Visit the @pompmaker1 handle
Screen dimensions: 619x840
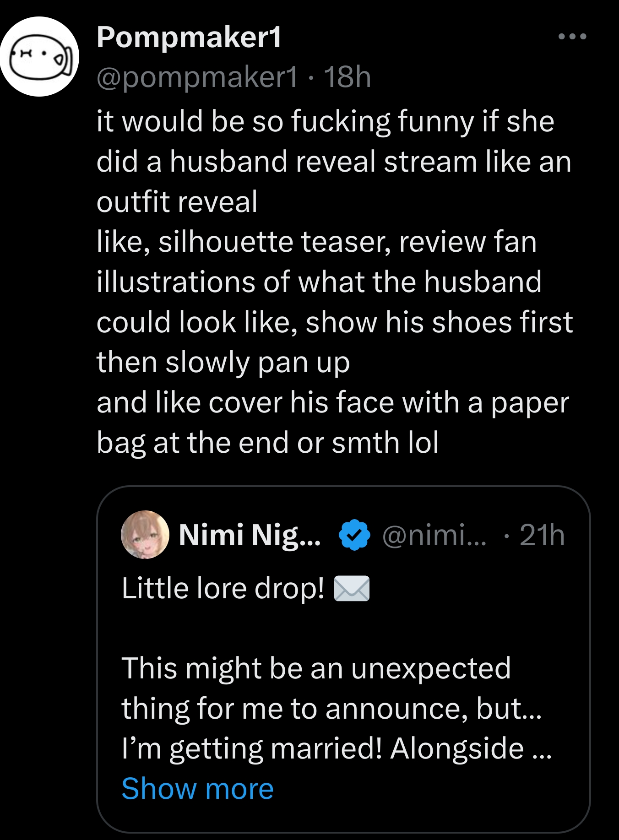197,76
